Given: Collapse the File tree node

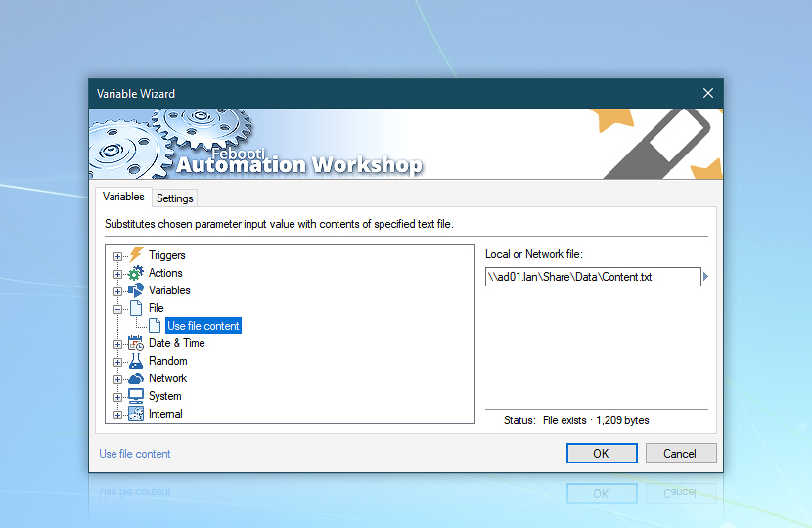Looking at the screenshot, I should [118, 309].
